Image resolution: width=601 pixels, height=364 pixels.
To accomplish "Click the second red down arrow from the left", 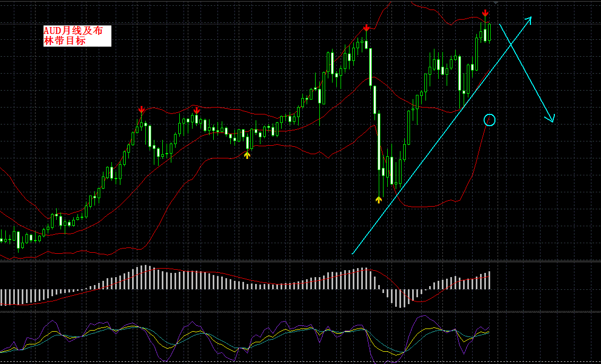I will pyautogui.click(x=197, y=111).
